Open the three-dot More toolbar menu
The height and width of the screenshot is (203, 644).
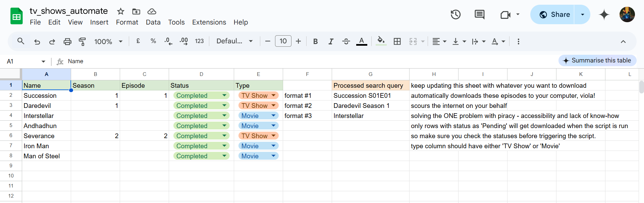tap(519, 41)
